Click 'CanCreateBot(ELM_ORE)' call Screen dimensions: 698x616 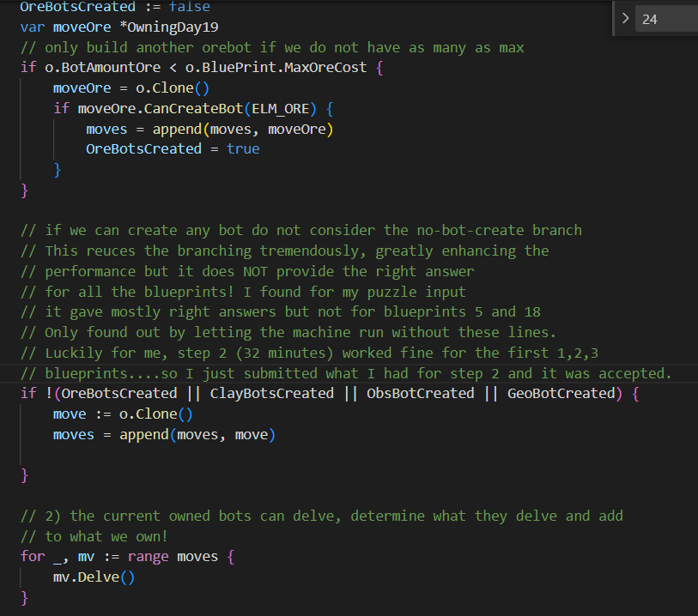coord(230,108)
